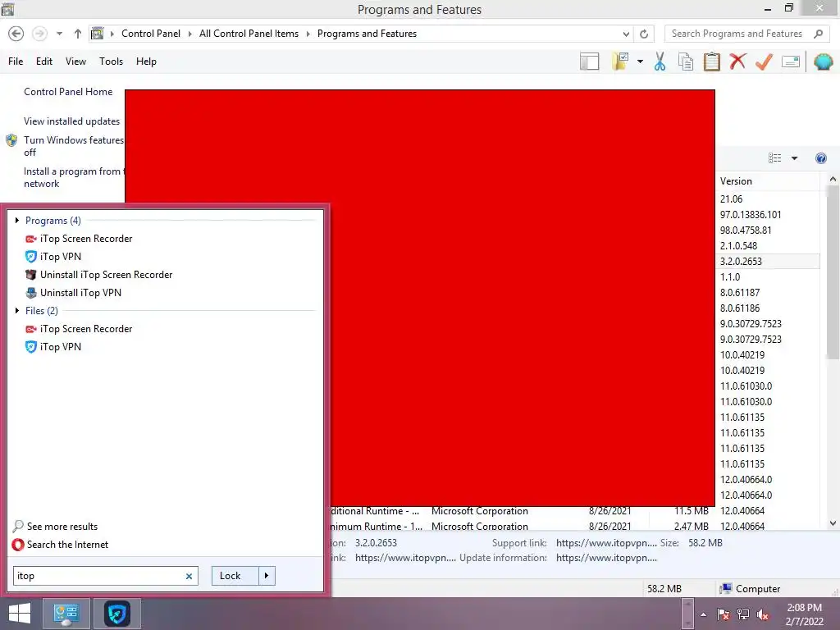Open iTop Screen Recorder under Files

pos(85,328)
